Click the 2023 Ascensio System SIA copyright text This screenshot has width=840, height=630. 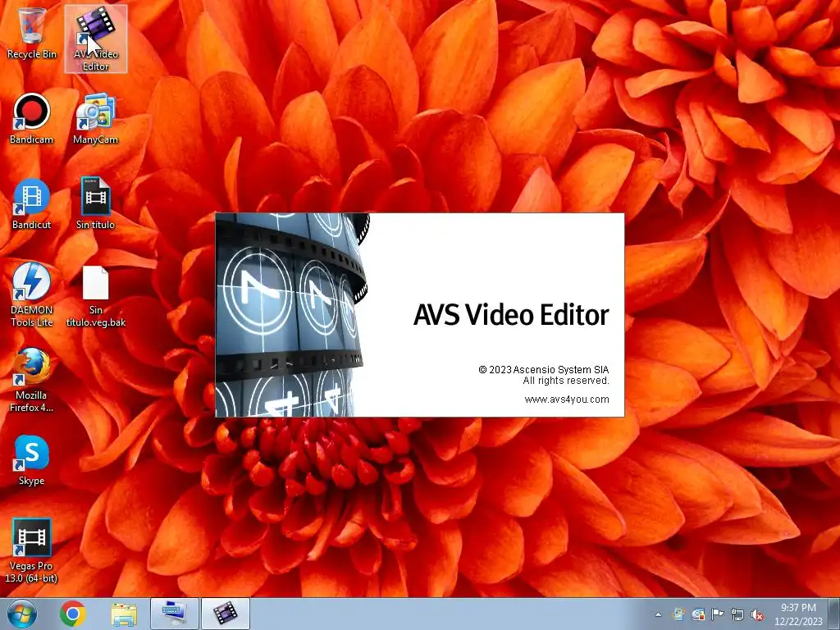544,370
